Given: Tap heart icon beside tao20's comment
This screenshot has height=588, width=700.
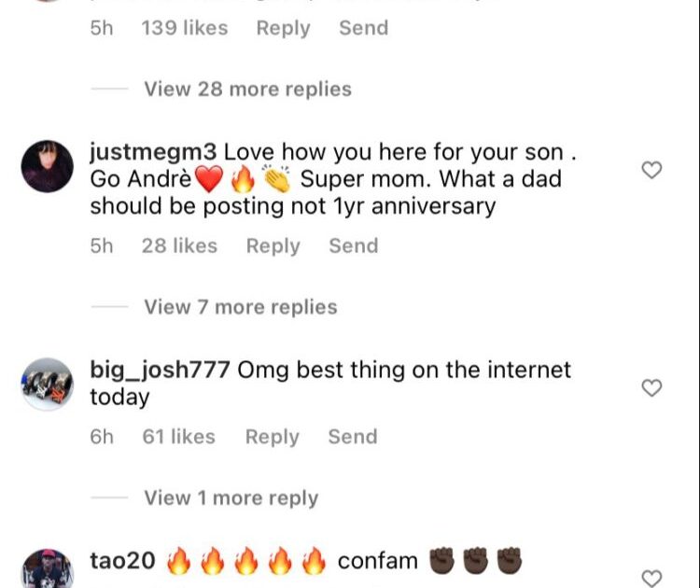Looking at the screenshot, I should 652,578.
